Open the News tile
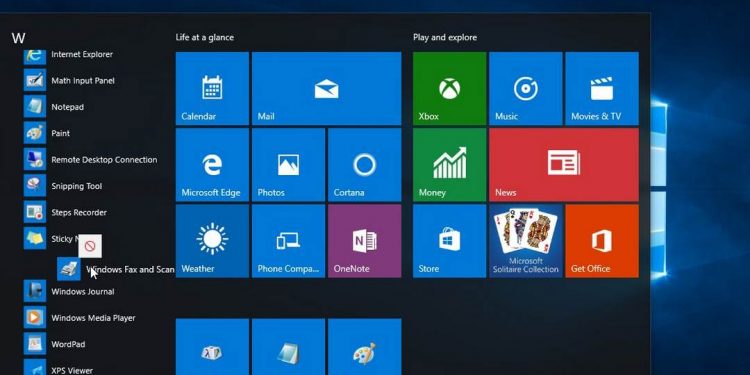Screen dimensions: 750x375 point(564,165)
